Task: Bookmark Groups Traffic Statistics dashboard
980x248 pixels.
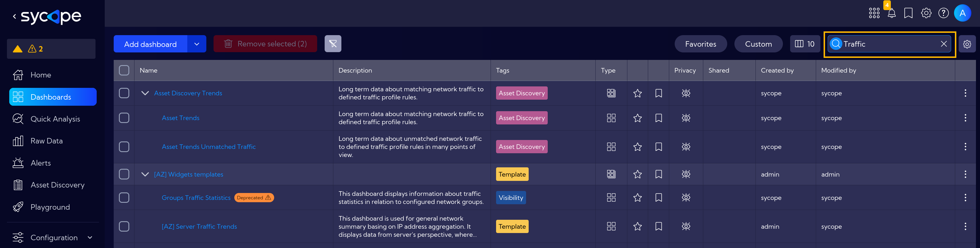Action: coord(659,198)
